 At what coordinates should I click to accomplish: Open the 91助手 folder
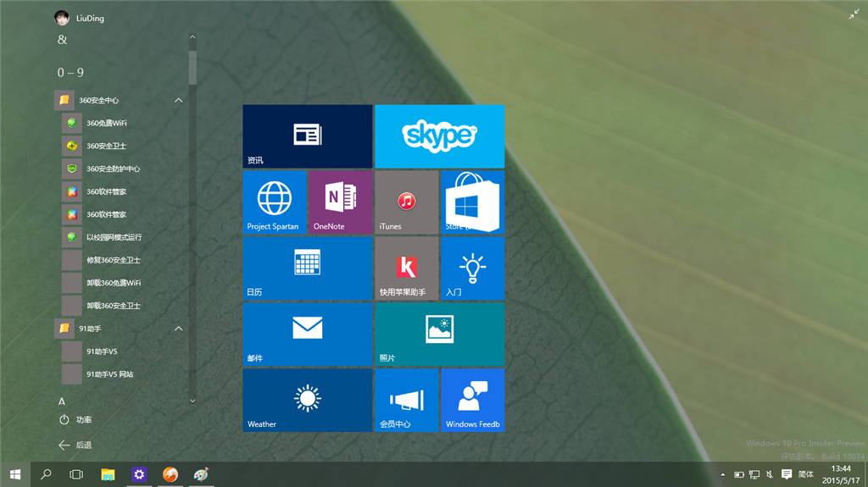click(x=120, y=328)
